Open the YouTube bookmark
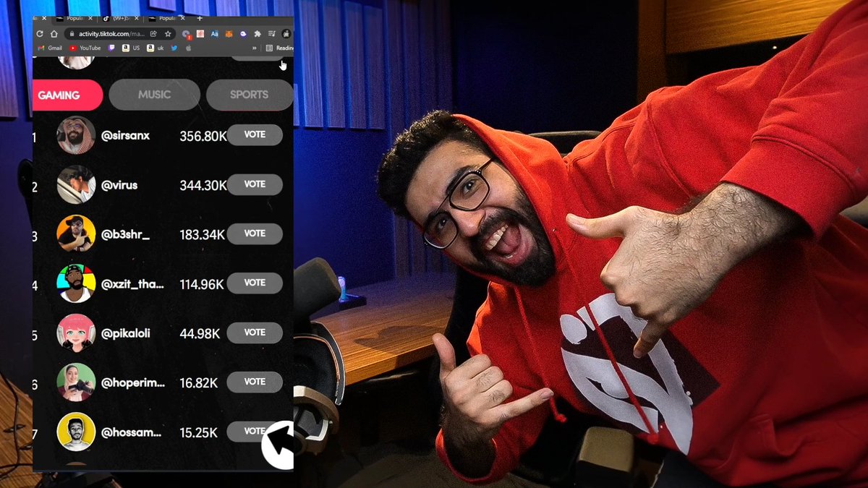This screenshot has width=868, height=488. tap(85, 48)
